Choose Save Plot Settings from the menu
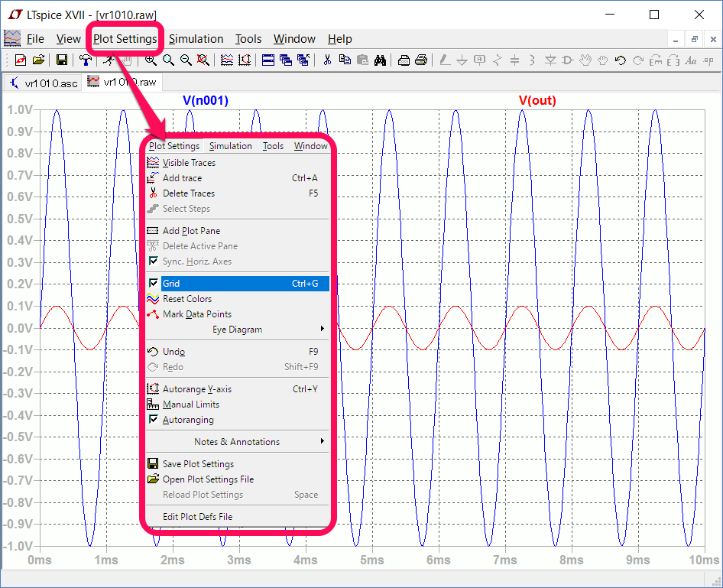 coord(238,464)
